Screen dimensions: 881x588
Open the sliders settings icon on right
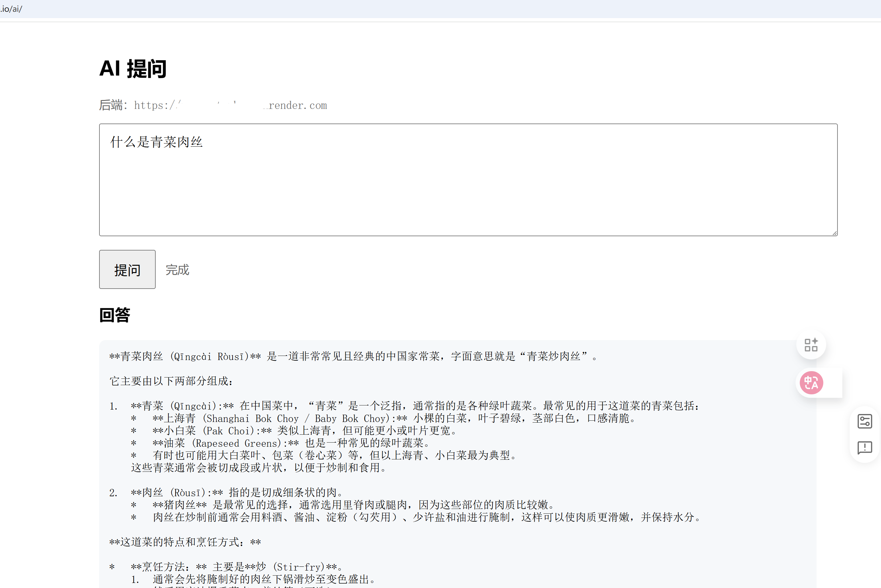click(x=864, y=421)
